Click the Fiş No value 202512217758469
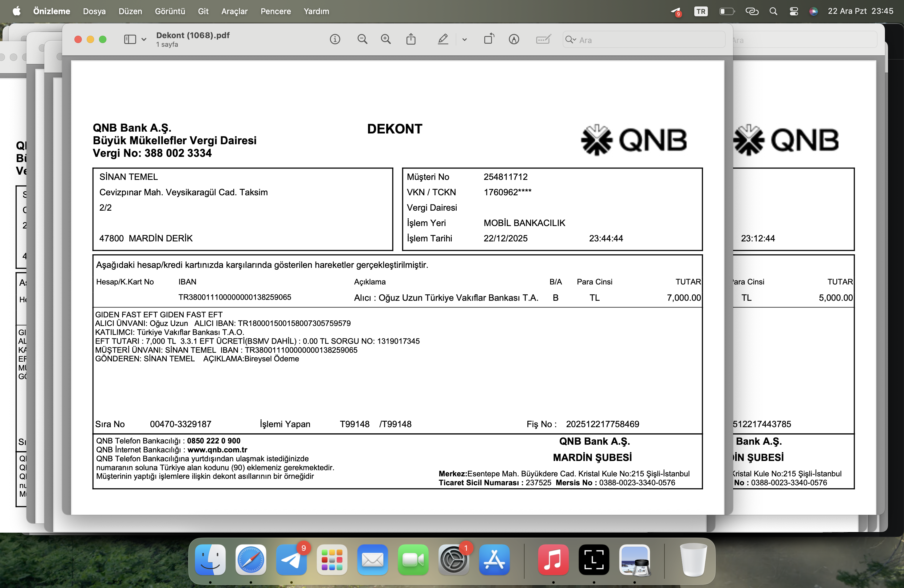 point(602,424)
